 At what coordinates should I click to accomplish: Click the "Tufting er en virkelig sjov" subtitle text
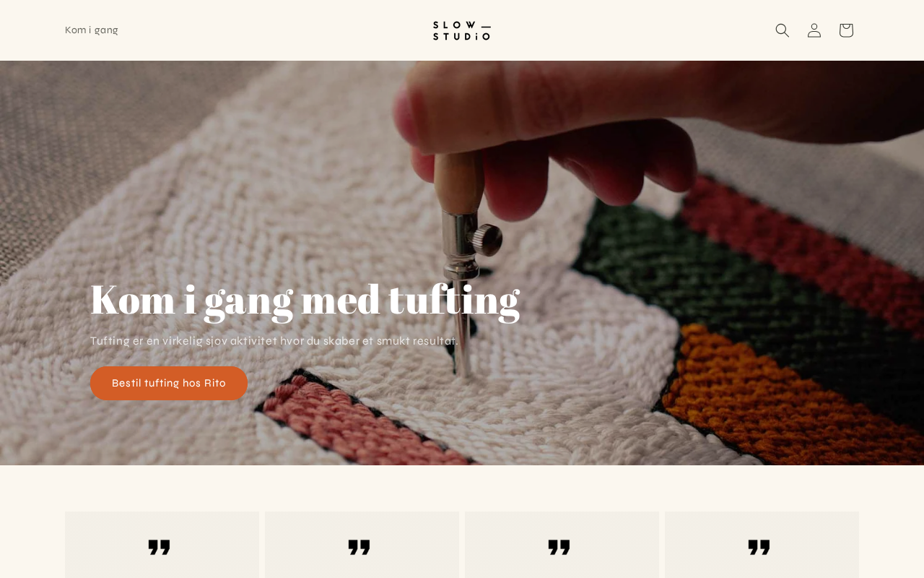[274, 341]
